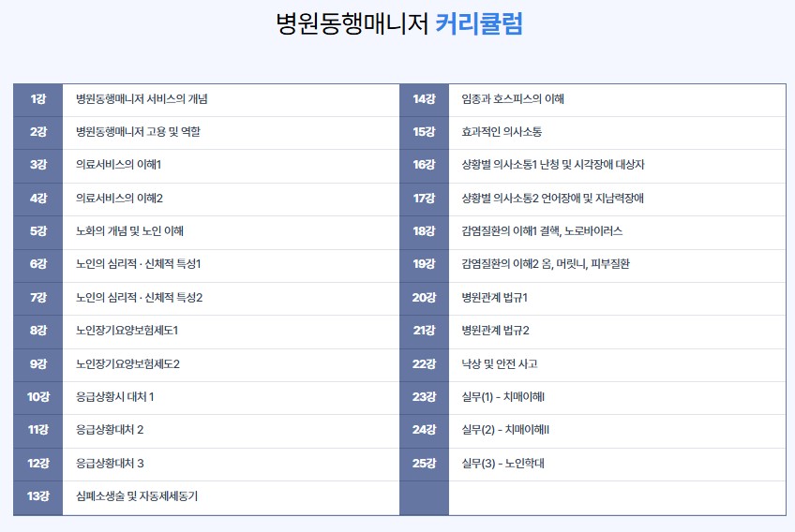
Task: Select the 25강 number cell
Action: (424, 464)
